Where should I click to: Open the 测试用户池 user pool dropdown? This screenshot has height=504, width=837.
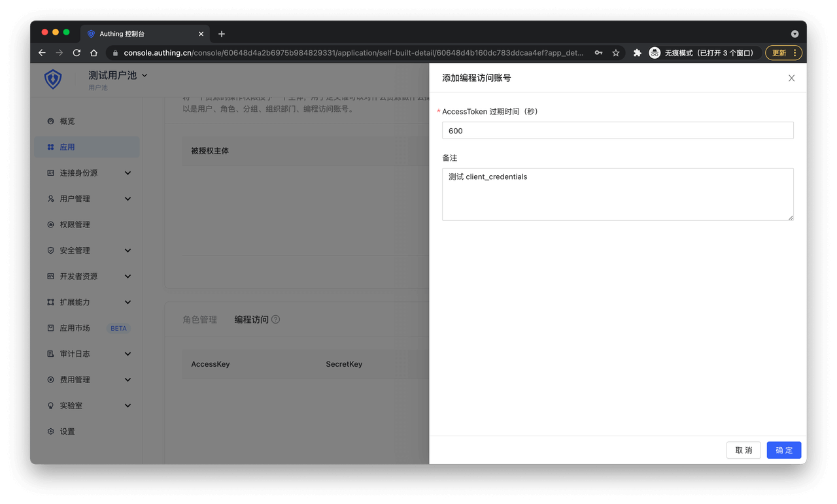pos(118,75)
